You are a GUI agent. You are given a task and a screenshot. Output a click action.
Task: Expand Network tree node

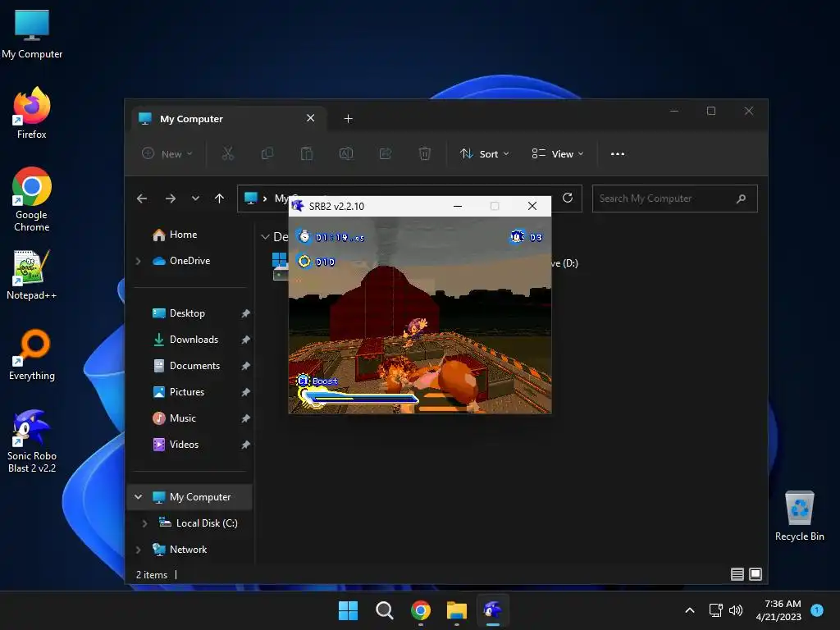click(138, 550)
